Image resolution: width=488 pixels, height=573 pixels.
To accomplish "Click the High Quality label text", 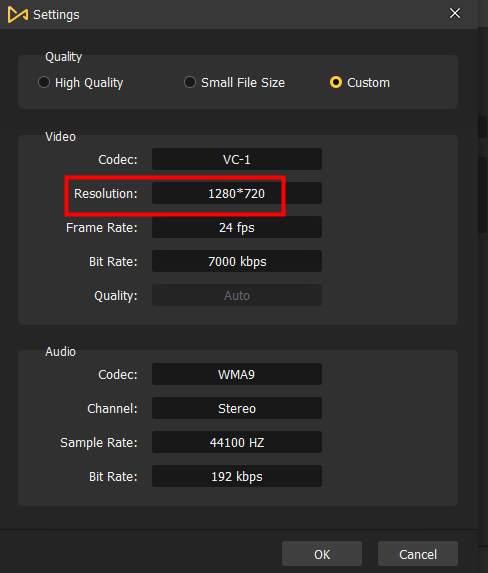I will click(89, 83).
